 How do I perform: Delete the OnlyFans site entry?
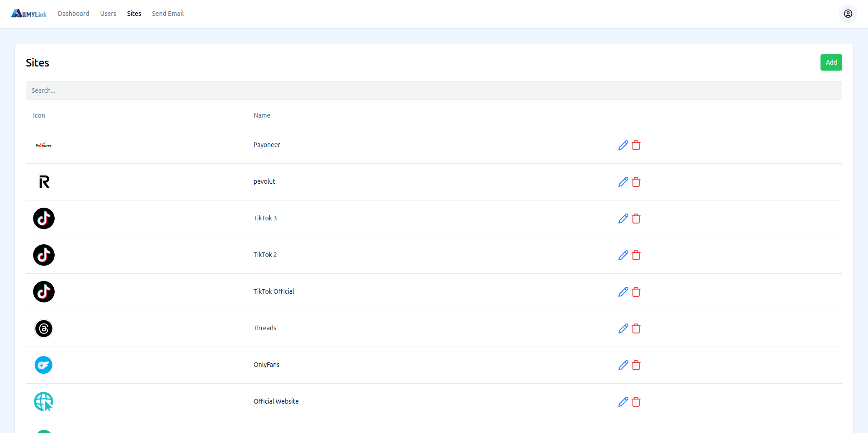(636, 365)
